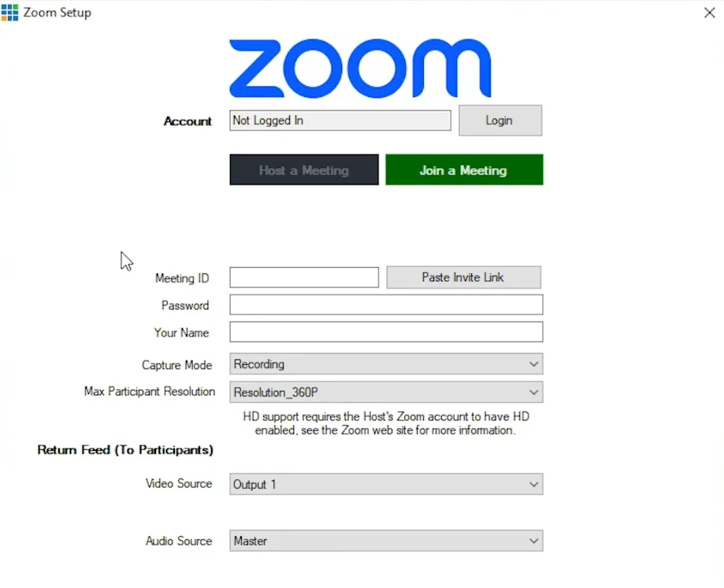
Task: Select the Password entry box
Action: 385,304
